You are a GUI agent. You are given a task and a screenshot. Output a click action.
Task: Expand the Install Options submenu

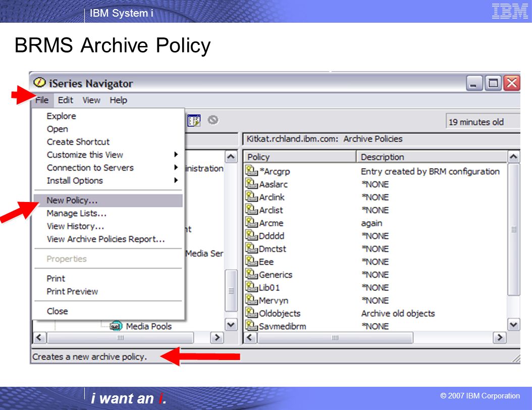108,181
